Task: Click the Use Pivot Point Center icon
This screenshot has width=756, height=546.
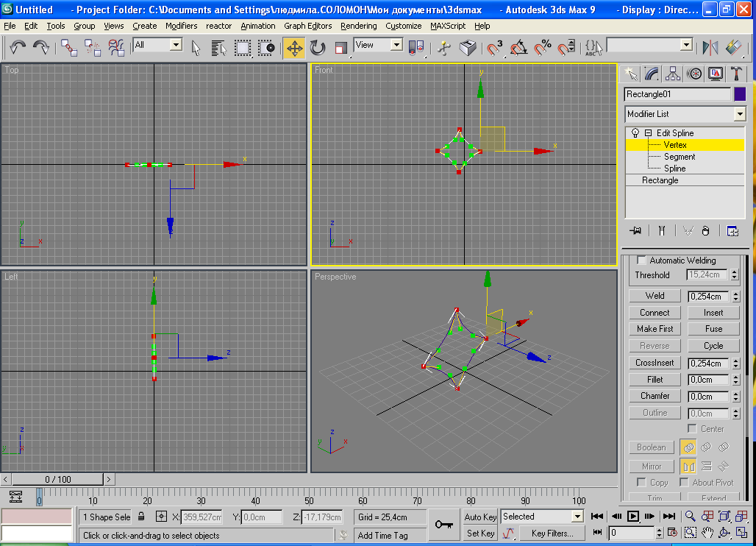Action: pos(416,47)
